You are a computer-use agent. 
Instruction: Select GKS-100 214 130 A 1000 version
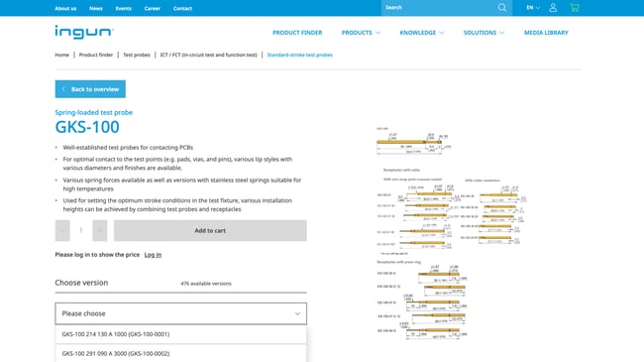click(x=180, y=334)
